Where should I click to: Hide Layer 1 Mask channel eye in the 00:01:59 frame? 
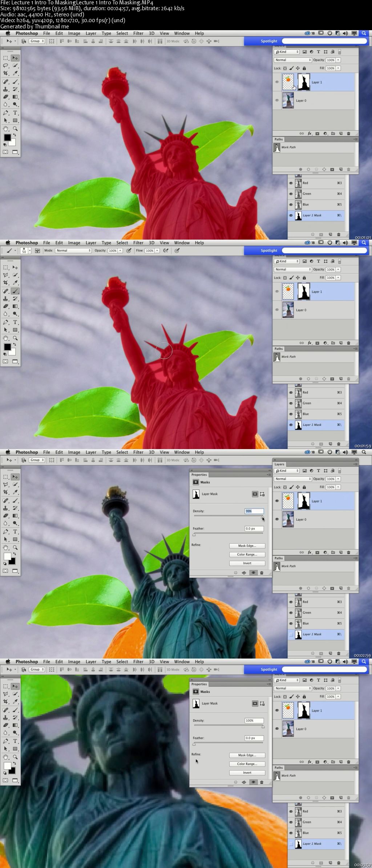(x=291, y=425)
